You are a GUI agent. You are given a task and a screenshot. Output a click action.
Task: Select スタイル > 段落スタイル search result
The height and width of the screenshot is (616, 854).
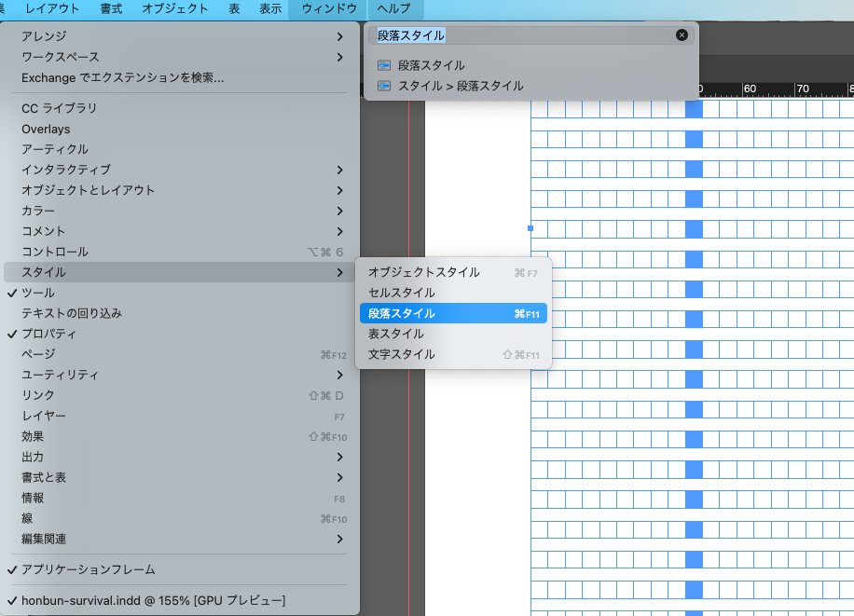pyautogui.click(x=531, y=86)
